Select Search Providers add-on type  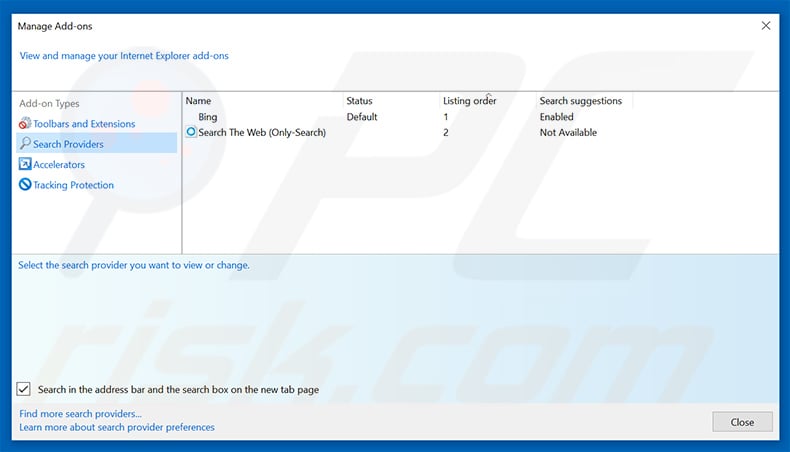coord(97,144)
